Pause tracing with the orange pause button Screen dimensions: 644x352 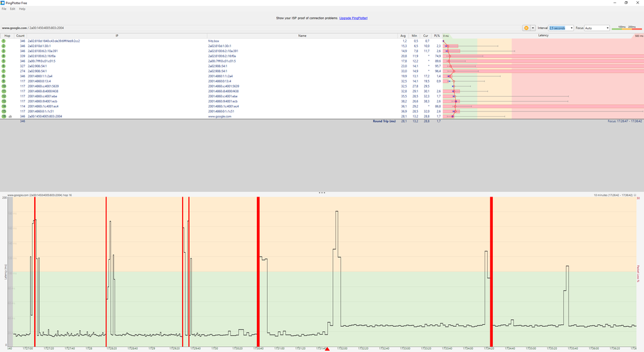point(526,28)
